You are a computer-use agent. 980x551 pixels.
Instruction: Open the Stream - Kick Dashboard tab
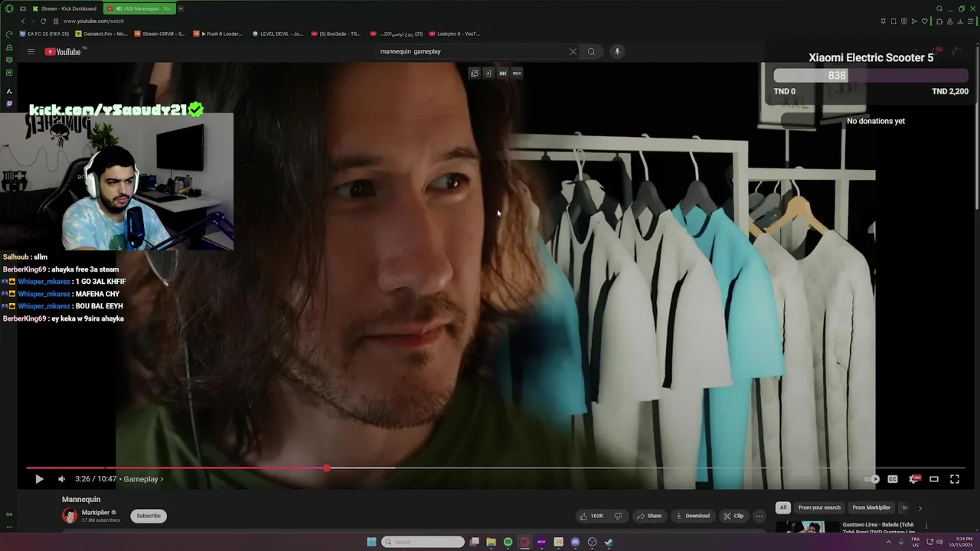tap(64, 8)
